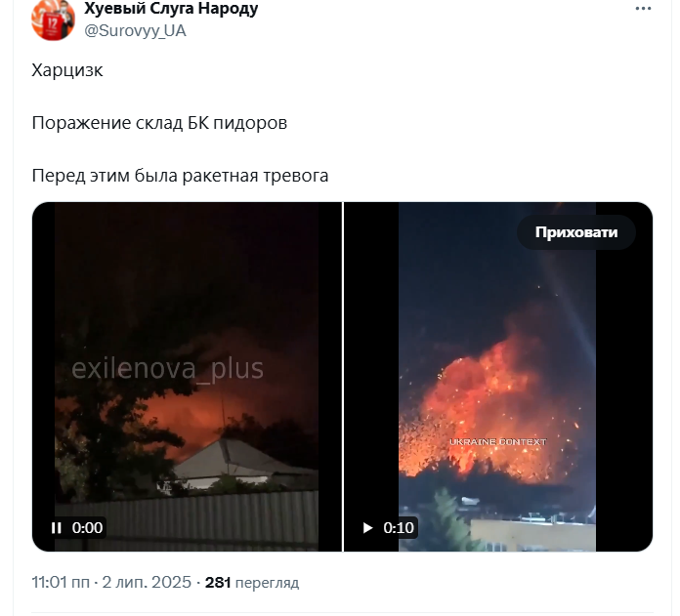The height and width of the screenshot is (616, 680).
Task: Click the author's round profile avatar
Action: click(x=53, y=20)
